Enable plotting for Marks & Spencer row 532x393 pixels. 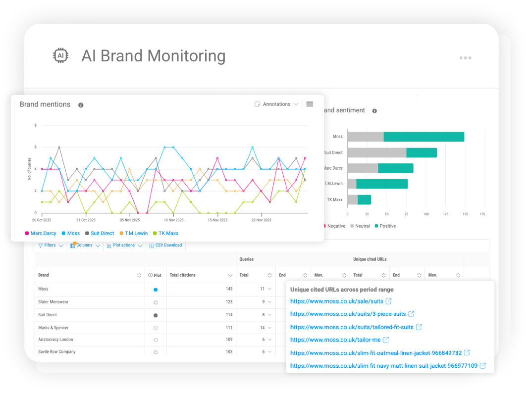tap(155, 328)
